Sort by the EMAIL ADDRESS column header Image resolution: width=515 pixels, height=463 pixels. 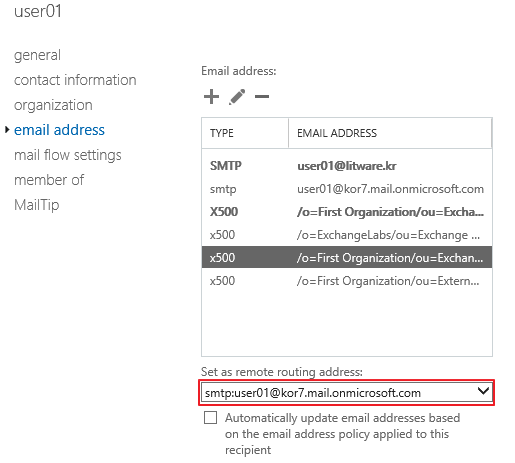coord(390,133)
